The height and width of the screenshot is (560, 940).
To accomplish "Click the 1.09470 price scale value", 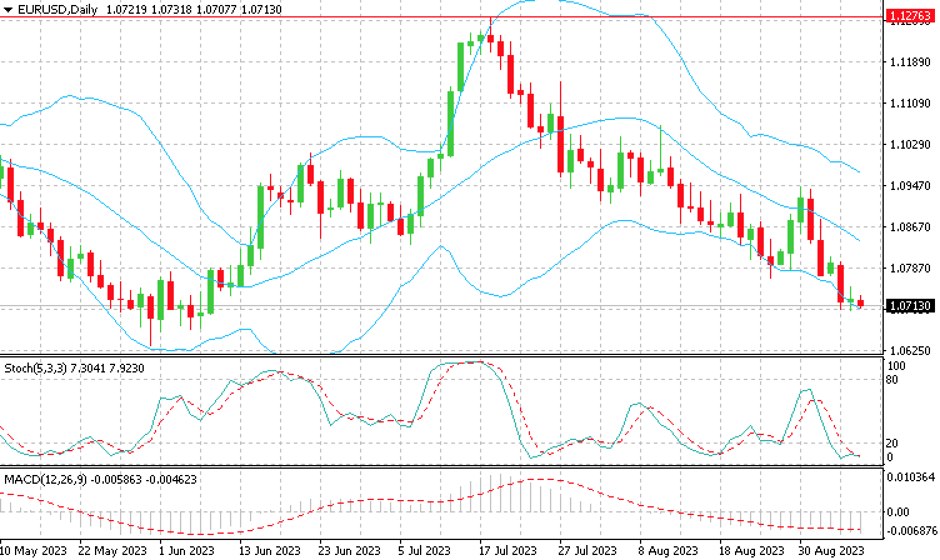I will click(910, 186).
